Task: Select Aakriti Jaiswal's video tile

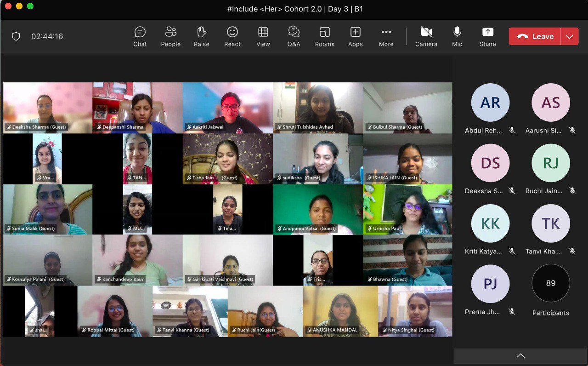Action: click(228, 108)
